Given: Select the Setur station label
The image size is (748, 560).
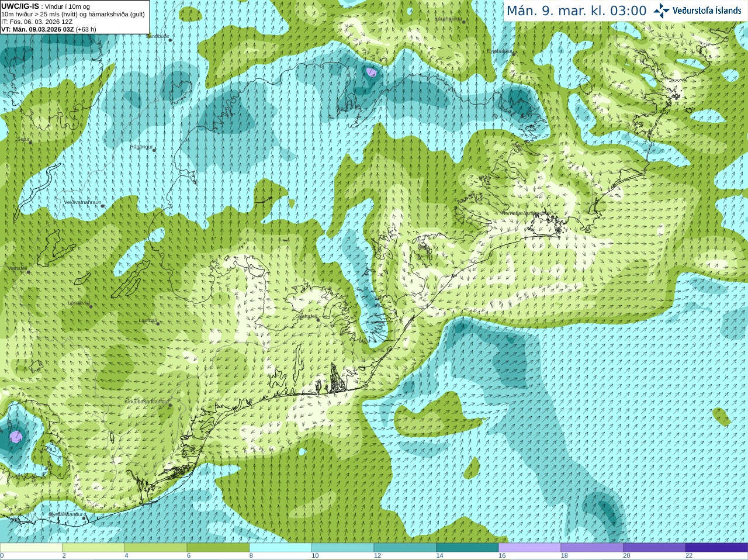Looking at the screenshot, I should click(x=23, y=140).
